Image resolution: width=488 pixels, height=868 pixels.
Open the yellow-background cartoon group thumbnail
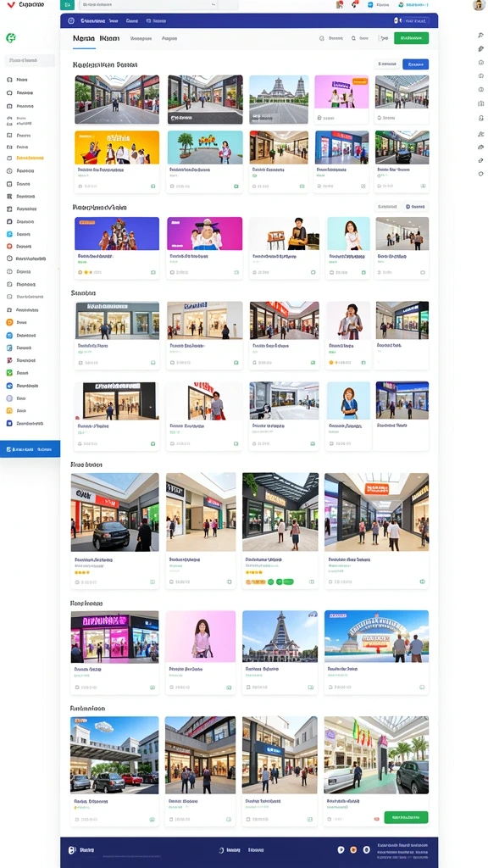[117, 147]
